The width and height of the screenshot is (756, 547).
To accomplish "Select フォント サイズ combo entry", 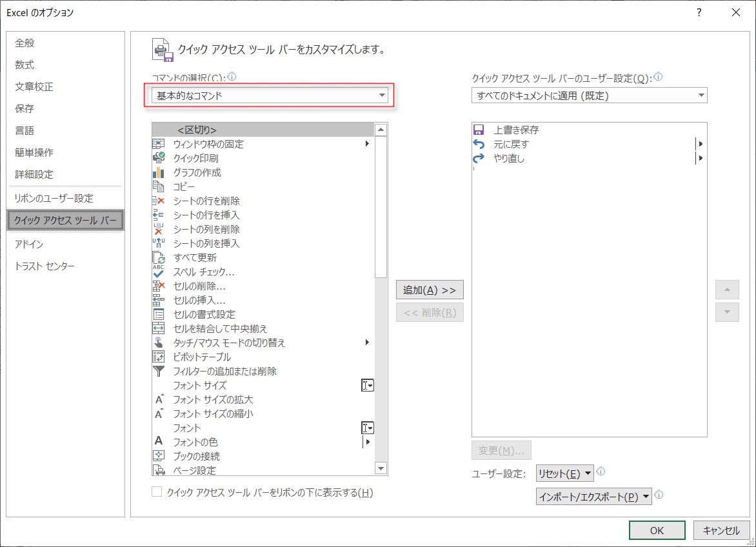I will [x=263, y=385].
